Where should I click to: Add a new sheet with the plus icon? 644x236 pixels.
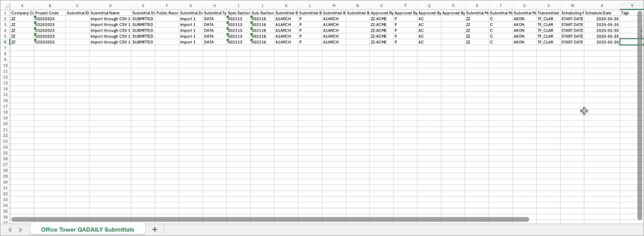(154, 230)
